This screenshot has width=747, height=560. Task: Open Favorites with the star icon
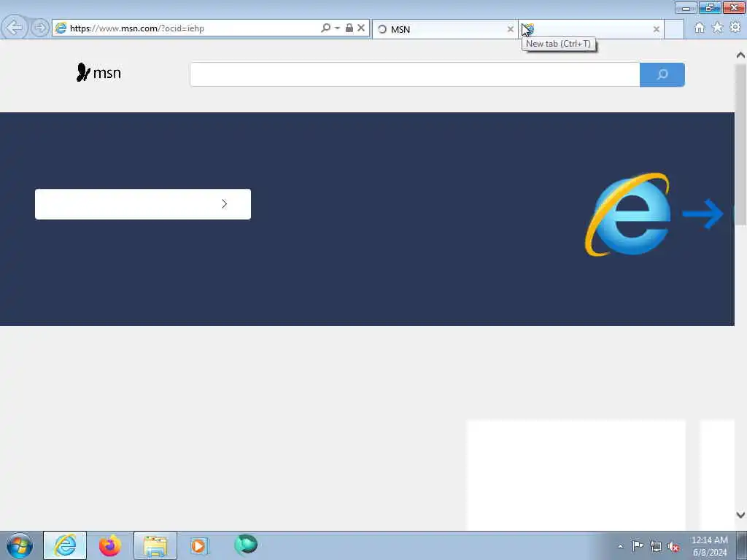pos(717,28)
